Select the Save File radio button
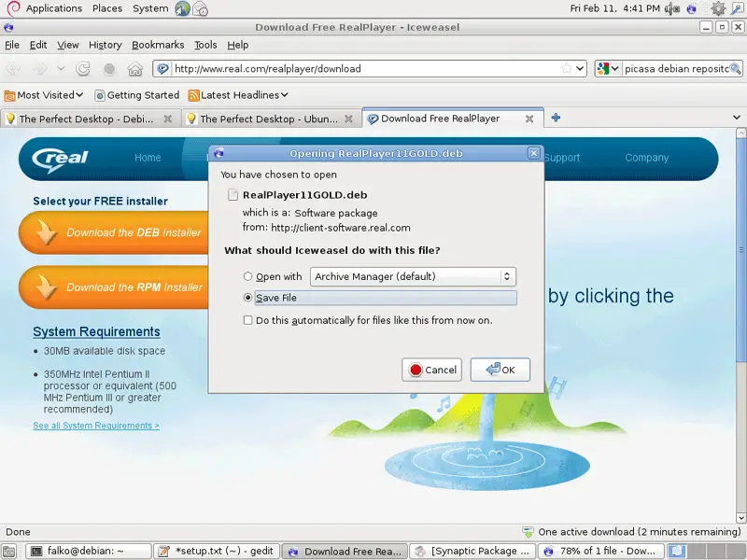The height and width of the screenshot is (560, 747). [x=247, y=298]
